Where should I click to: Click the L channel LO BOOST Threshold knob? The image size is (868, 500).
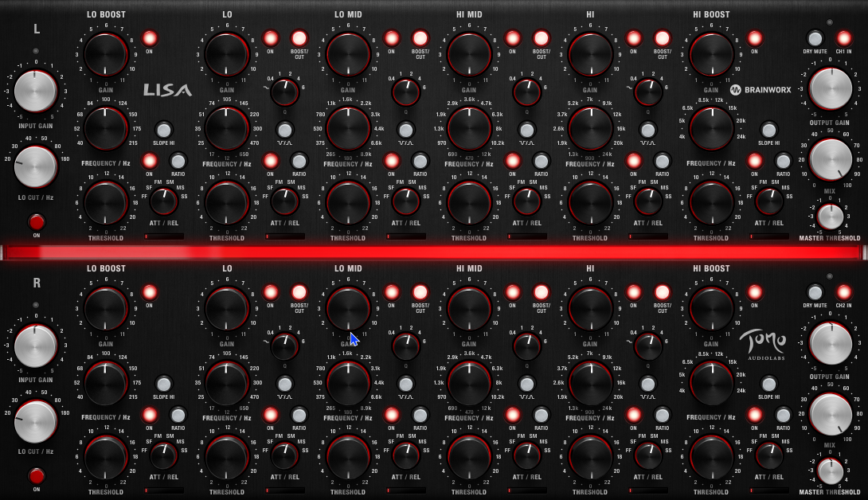(106, 203)
